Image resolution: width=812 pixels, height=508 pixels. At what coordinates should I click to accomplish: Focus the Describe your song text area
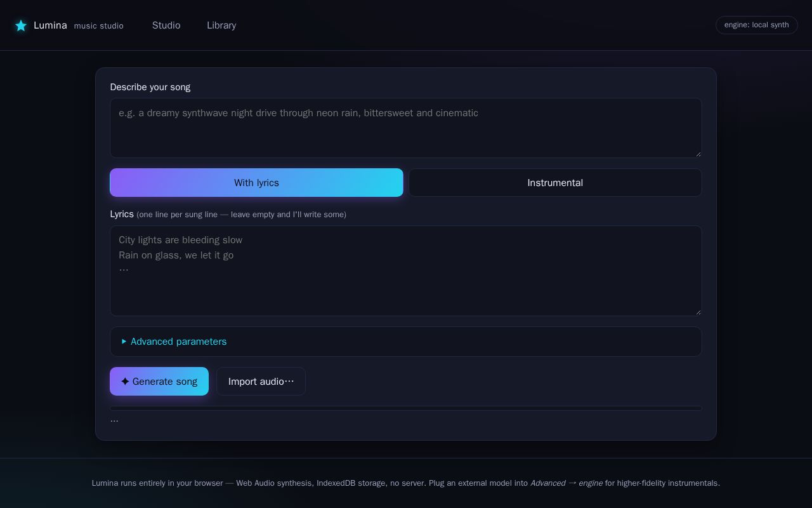pos(406,128)
